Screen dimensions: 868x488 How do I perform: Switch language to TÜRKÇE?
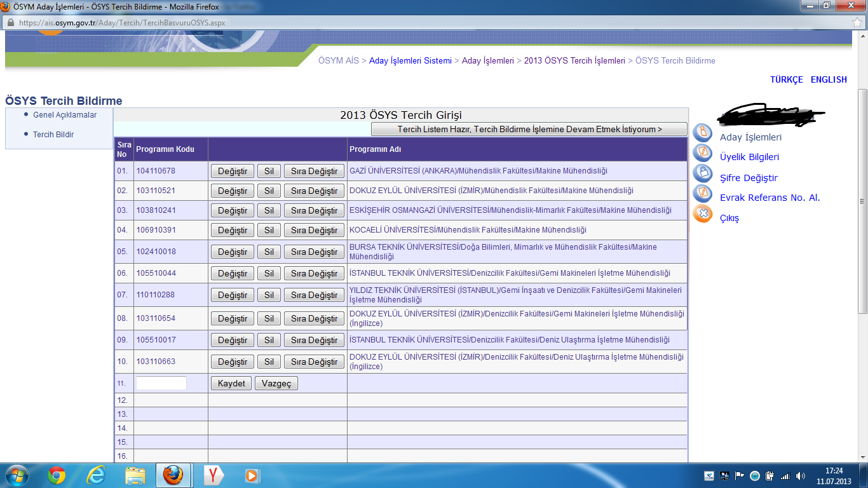click(787, 79)
